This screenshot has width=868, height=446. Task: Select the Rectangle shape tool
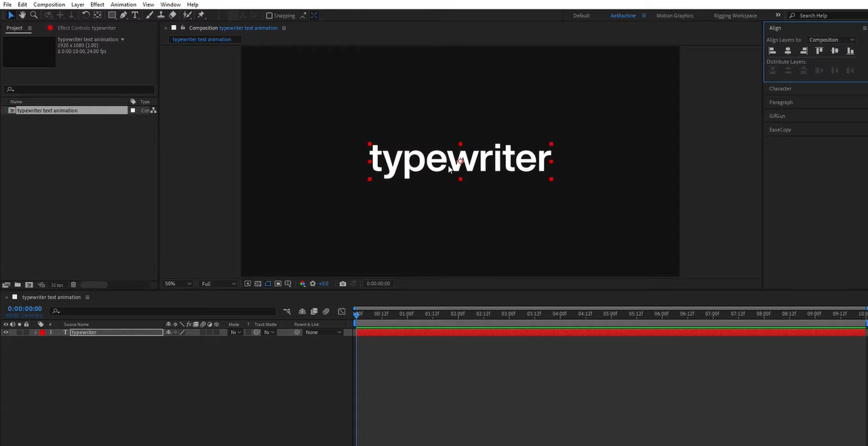(x=112, y=15)
